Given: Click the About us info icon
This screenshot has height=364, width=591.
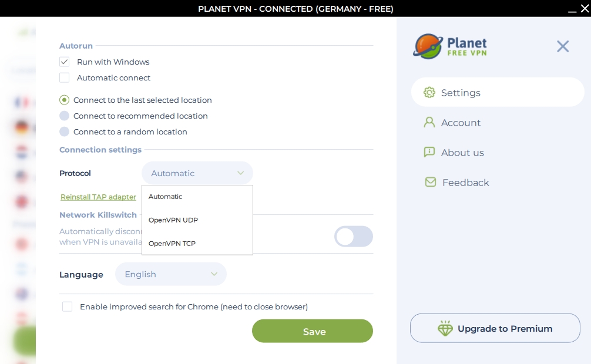Looking at the screenshot, I should pos(430,153).
